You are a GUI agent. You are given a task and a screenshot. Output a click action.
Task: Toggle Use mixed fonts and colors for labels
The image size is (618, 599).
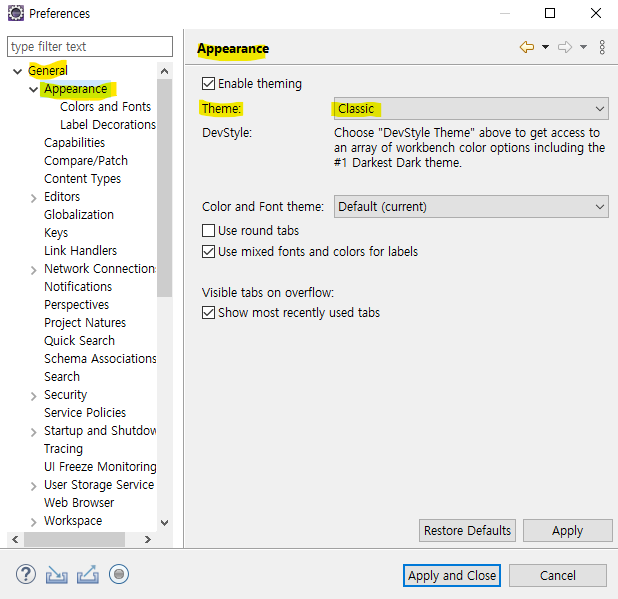pos(208,251)
